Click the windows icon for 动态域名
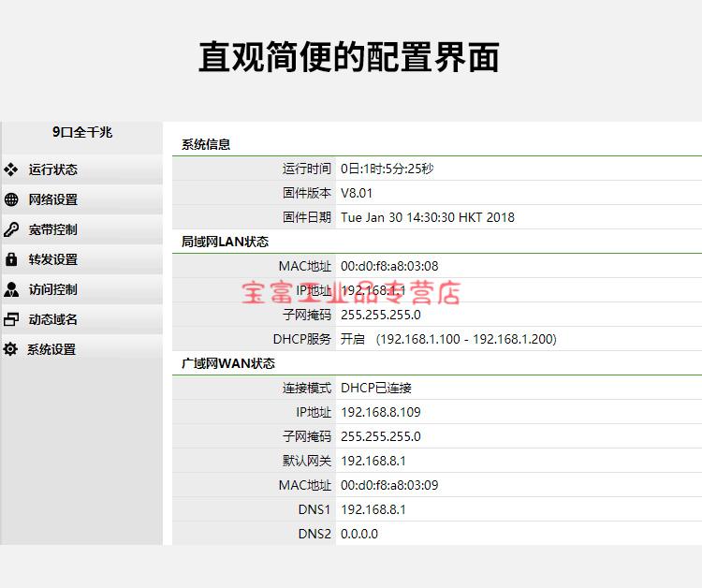Viewport: 702px width, 588px height. [x=11, y=319]
